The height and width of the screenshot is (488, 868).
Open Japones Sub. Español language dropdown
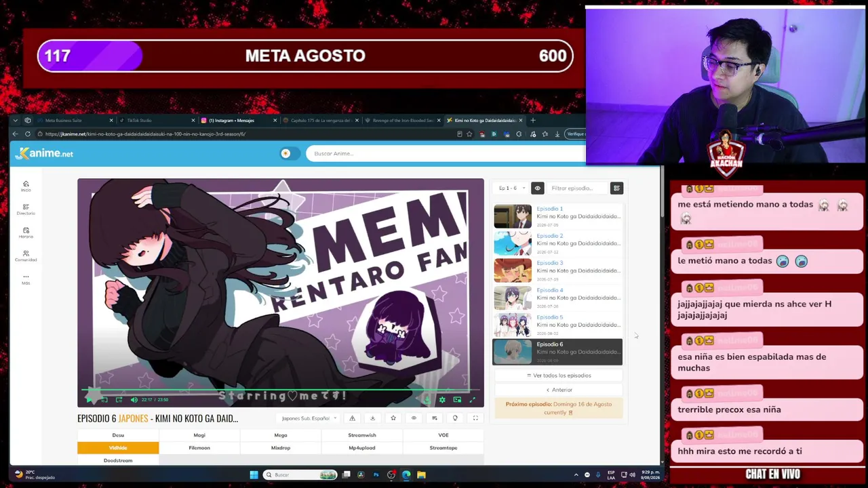coord(309,418)
